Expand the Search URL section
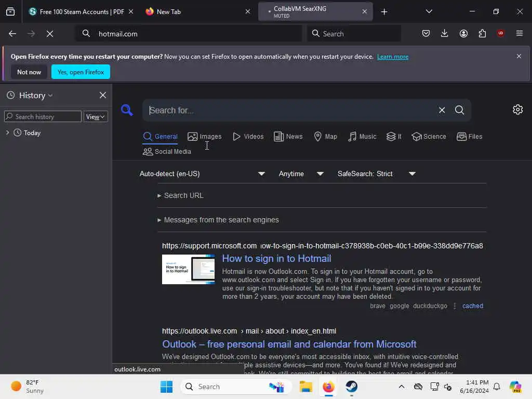Viewport: 532px width, 399px height. [x=180, y=195]
